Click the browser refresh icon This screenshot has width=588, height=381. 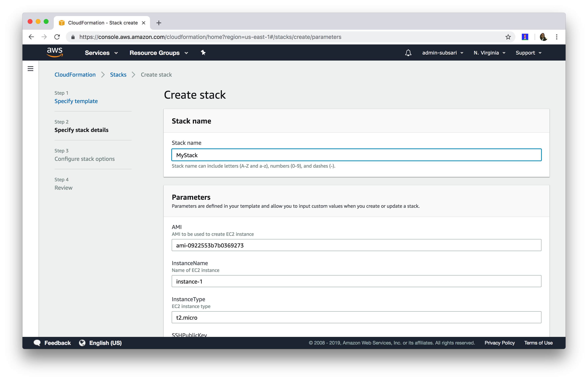[x=58, y=37]
